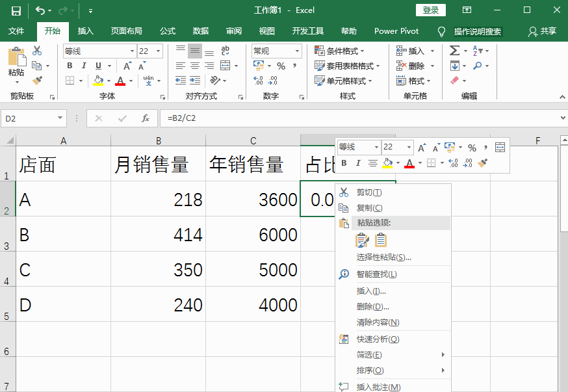Undo the last action in title bar
Screen dimensions: 568x392
(x=40, y=11)
